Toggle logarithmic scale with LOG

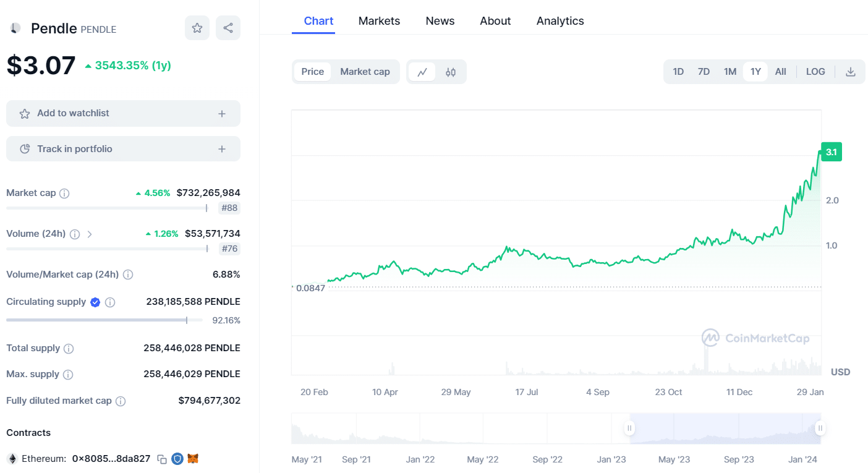(x=815, y=72)
